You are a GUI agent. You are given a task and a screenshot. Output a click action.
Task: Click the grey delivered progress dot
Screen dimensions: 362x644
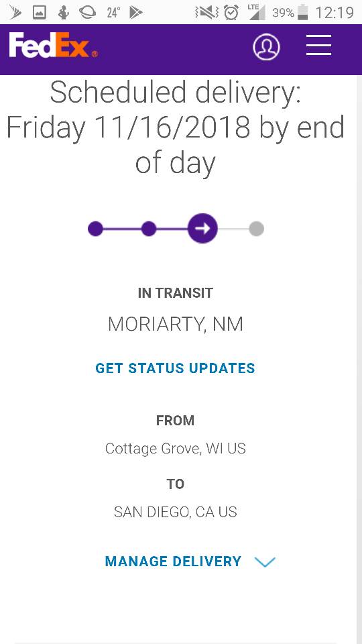tap(257, 228)
